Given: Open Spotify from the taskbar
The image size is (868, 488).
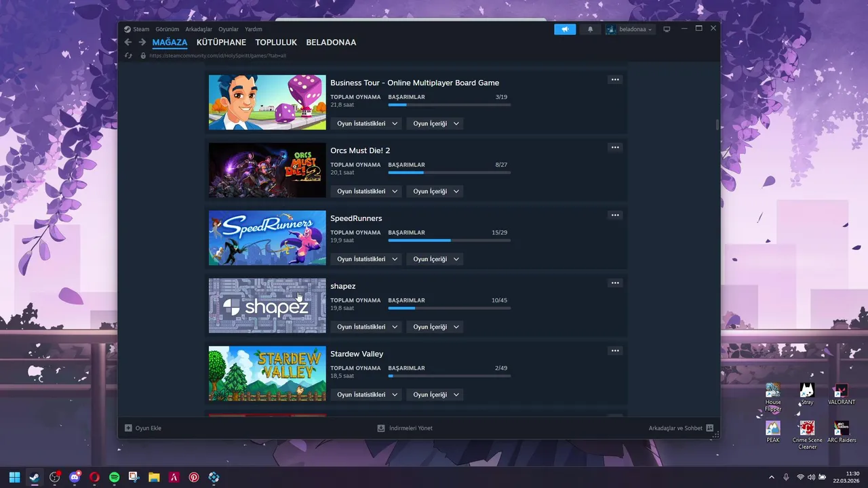Looking at the screenshot, I should tap(115, 477).
